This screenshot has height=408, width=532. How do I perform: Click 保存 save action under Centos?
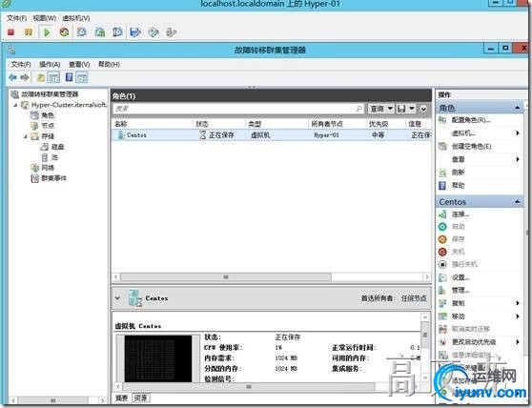[x=458, y=239]
